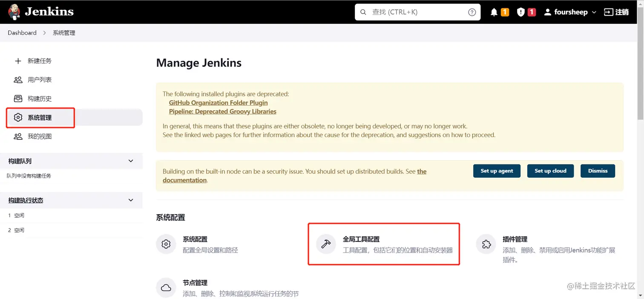Open Pipeline: Deprecated Groovy Libraries link
Viewport: 644px width, 299px height.
click(223, 112)
